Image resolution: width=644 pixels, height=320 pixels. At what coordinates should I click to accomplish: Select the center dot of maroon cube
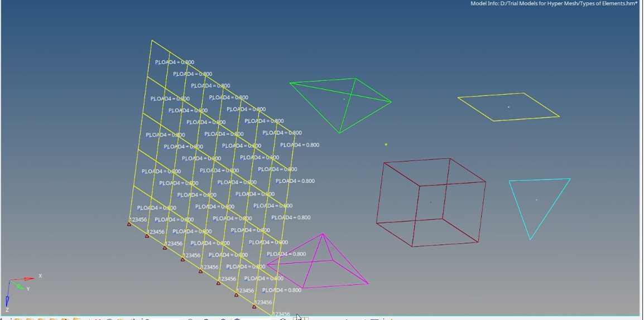coord(431,202)
